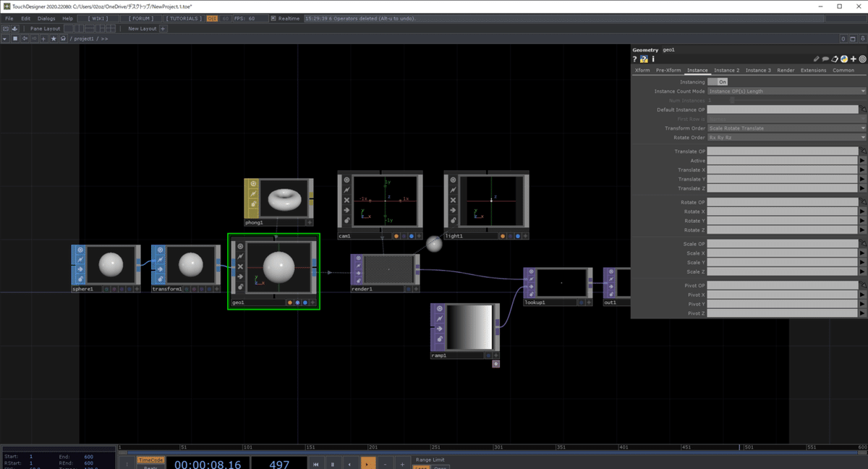Enable the display flag dot on the geo1 node
Viewport: 868px width, 469px height.
pos(305,303)
